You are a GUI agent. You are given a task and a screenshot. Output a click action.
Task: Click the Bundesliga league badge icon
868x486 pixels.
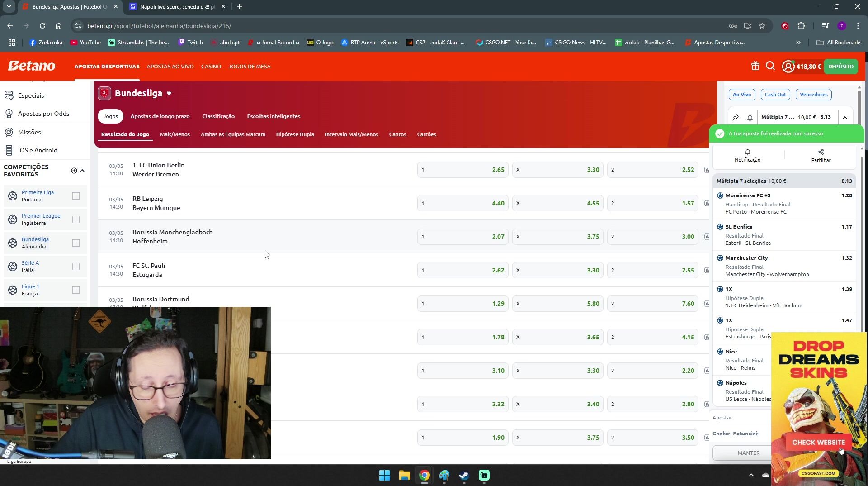[x=104, y=93]
